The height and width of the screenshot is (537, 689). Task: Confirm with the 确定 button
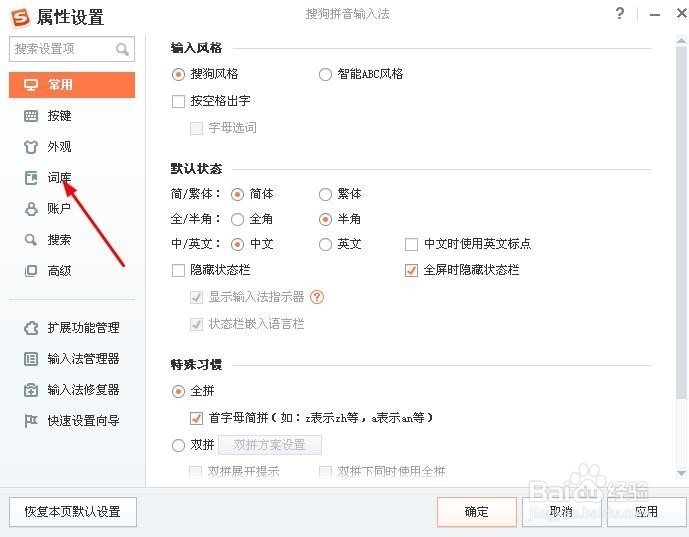click(x=477, y=512)
